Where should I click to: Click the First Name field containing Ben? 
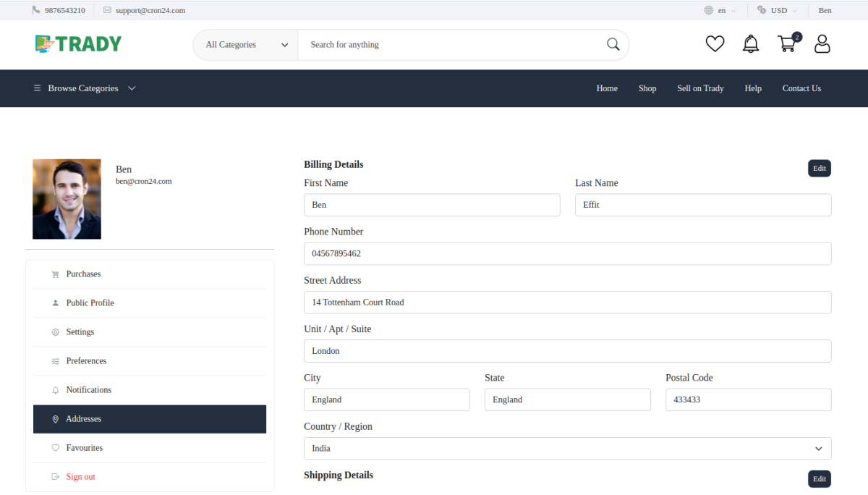point(432,205)
